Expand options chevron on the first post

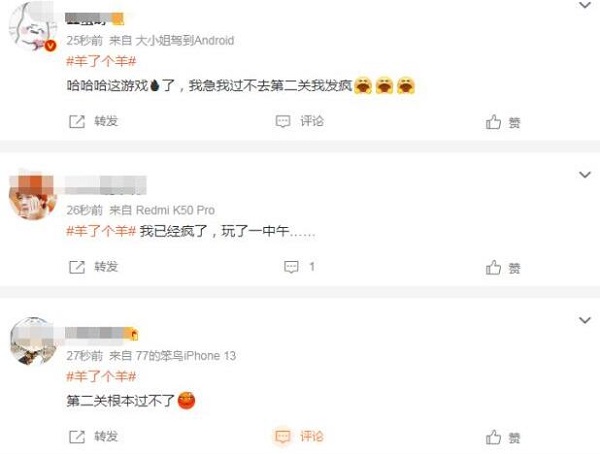coord(585,5)
